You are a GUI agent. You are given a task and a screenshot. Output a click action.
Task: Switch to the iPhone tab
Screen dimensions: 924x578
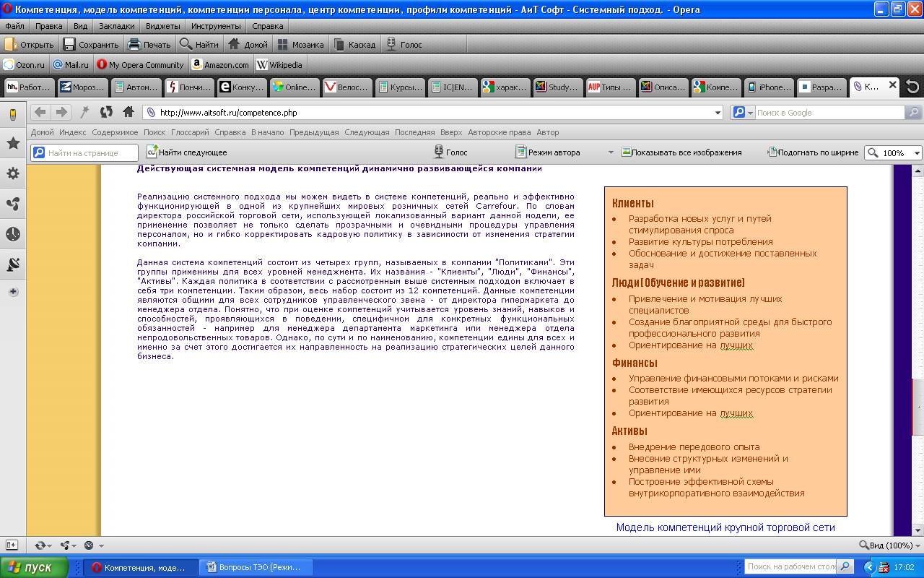pos(768,87)
